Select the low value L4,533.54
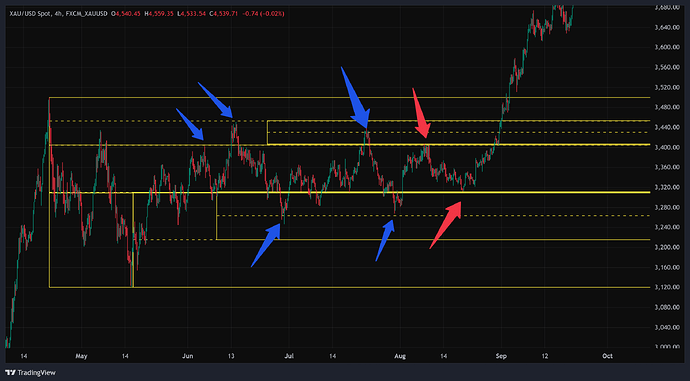Viewport: 690px width, 381px height. point(192,14)
